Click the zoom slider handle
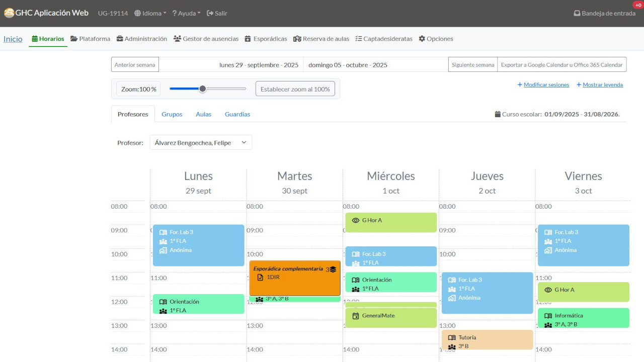The image size is (644, 362). pos(202,89)
